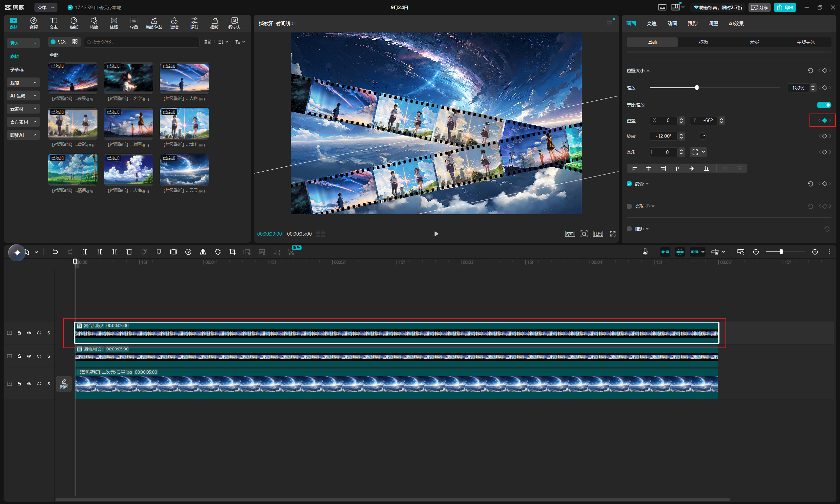Select the 大海.jpg media thumbnail
The width and height of the screenshot is (840, 504).
(x=128, y=169)
